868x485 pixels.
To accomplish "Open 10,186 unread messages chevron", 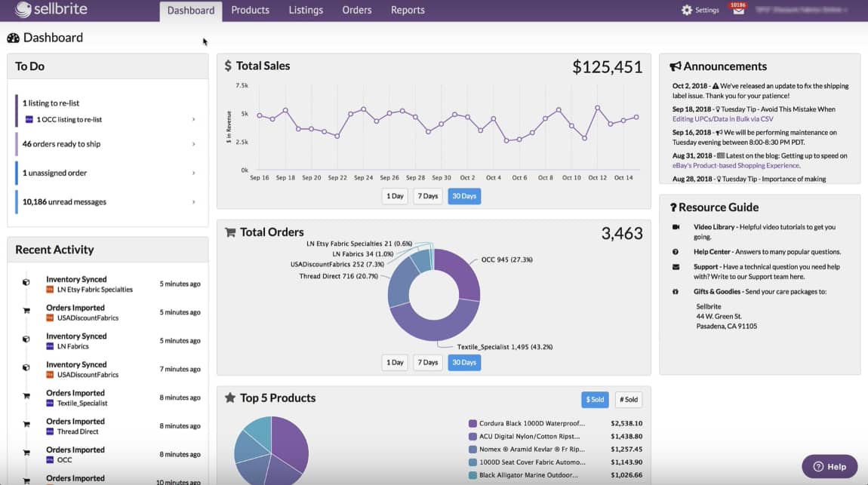I will (194, 202).
